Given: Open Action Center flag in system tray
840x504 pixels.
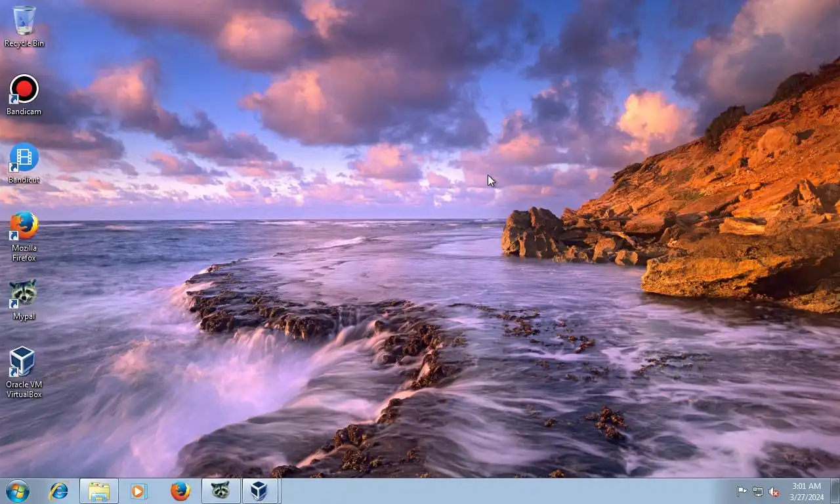Looking at the screenshot, I should click(742, 492).
